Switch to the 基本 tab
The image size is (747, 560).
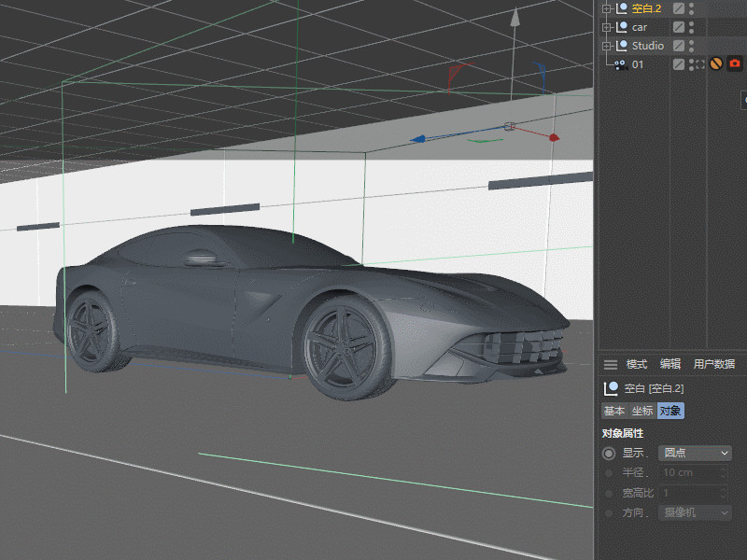point(614,411)
